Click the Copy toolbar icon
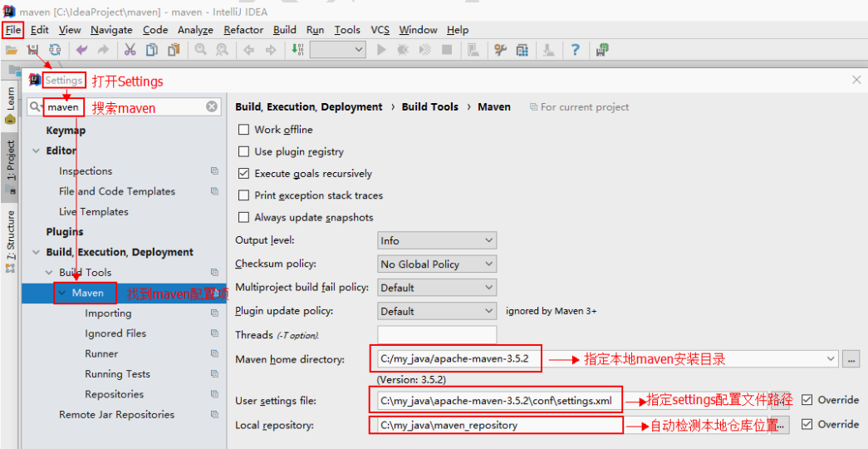Screen dimensions: 868x449 (x=152, y=51)
